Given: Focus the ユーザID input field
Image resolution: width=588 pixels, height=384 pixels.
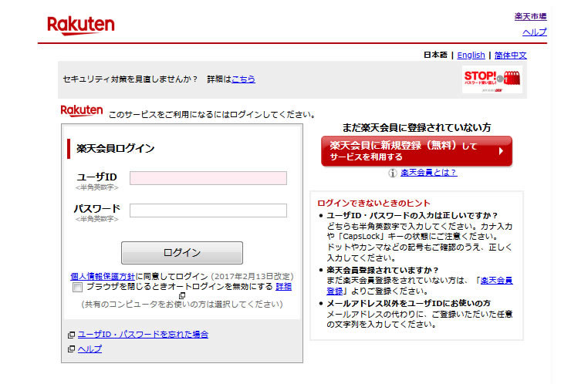Looking at the screenshot, I should pyautogui.click(x=208, y=178).
